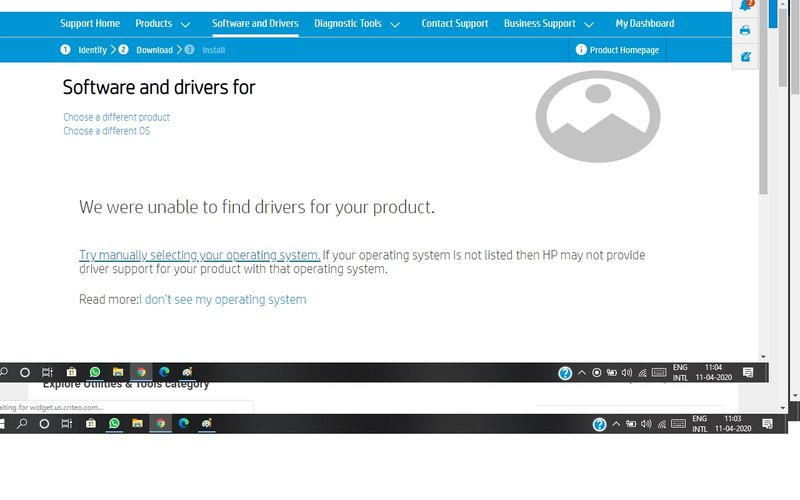The height and width of the screenshot is (500, 800).
Task: Open the notifications bell icon
Action: tap(746, 5)
